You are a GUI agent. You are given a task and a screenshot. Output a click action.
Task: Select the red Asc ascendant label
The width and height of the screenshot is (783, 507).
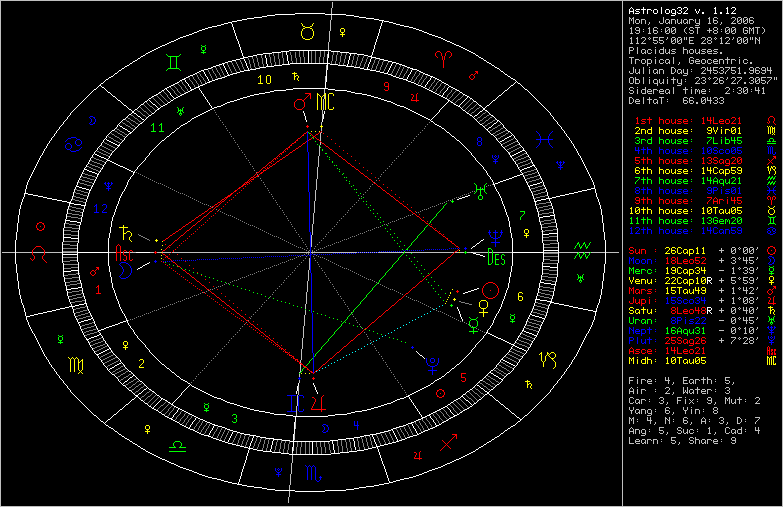[126, 253]
